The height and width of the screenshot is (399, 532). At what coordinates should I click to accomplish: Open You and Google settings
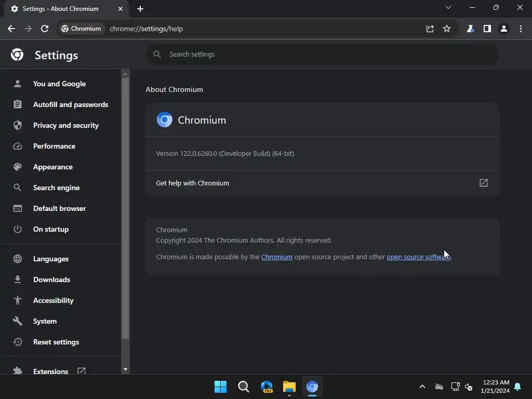click(x=59, y=84)
